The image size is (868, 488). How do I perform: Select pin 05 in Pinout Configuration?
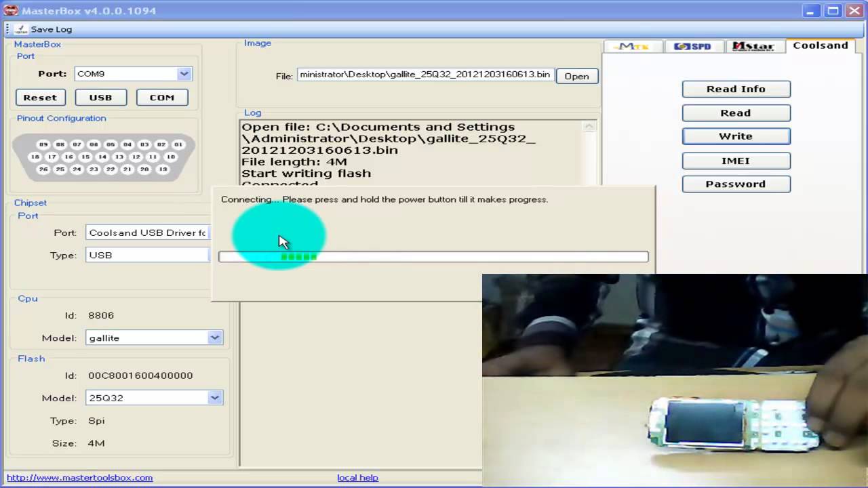pyautogui.click(x=111, y=144)
